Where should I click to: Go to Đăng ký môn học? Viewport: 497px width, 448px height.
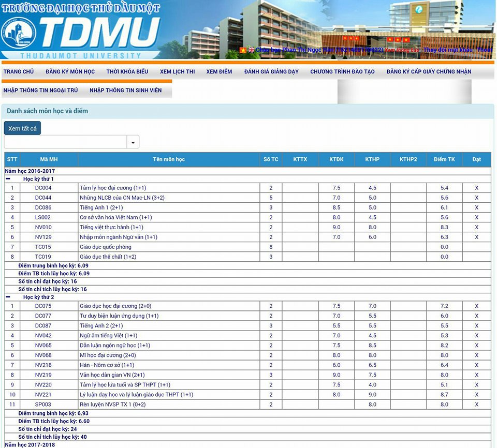70,71
